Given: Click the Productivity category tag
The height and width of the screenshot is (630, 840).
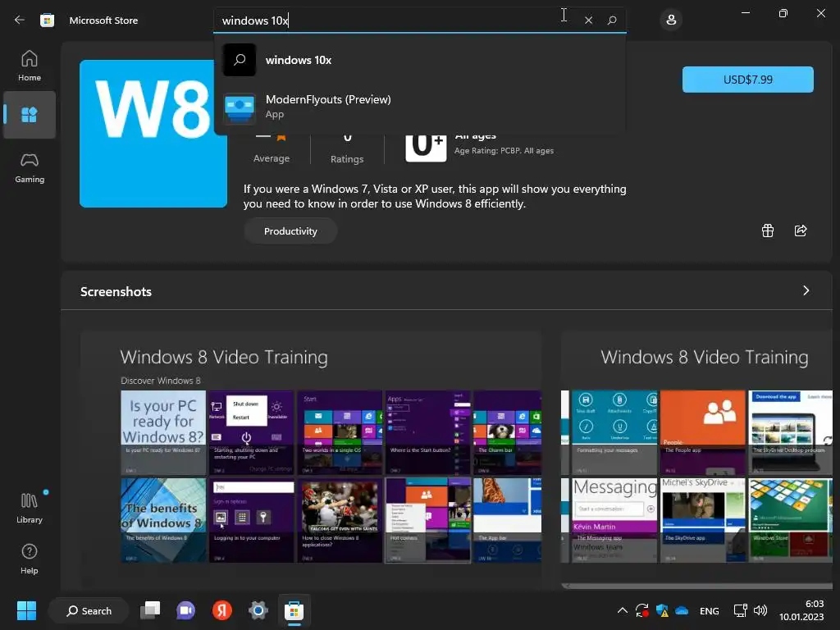Looking at the screenshot, I should [290, 231].
